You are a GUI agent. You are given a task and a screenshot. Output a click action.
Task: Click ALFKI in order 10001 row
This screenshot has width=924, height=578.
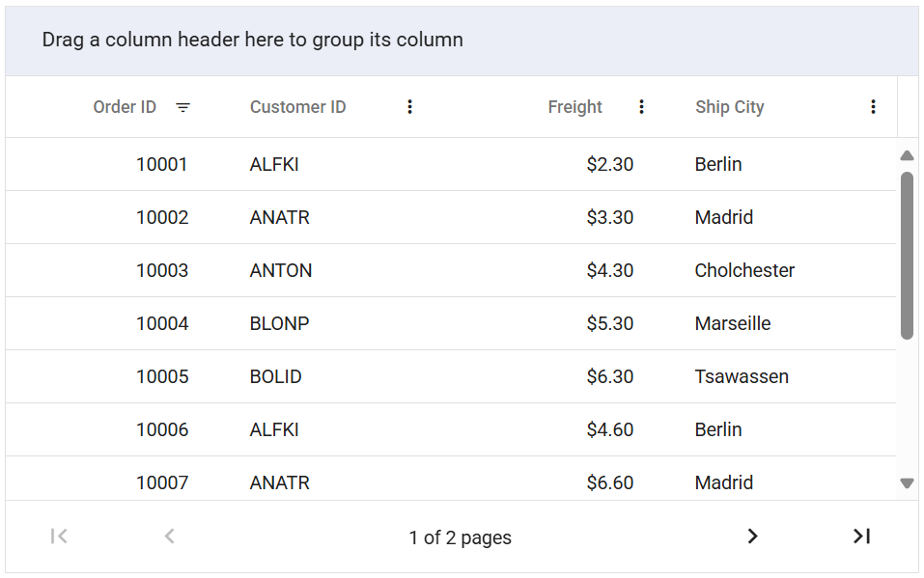point(274,164)
